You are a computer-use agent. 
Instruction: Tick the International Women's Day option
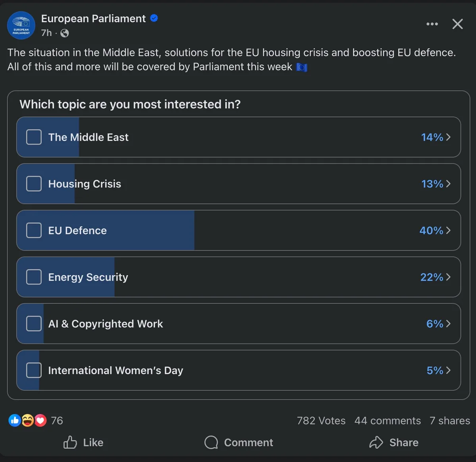(x=34, y=370)
